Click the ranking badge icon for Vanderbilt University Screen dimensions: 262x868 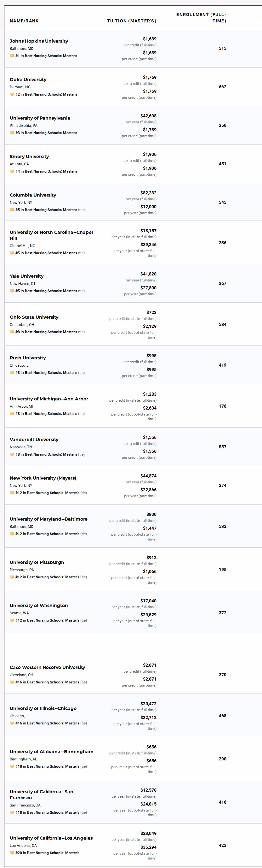click(x=12, y=454)
